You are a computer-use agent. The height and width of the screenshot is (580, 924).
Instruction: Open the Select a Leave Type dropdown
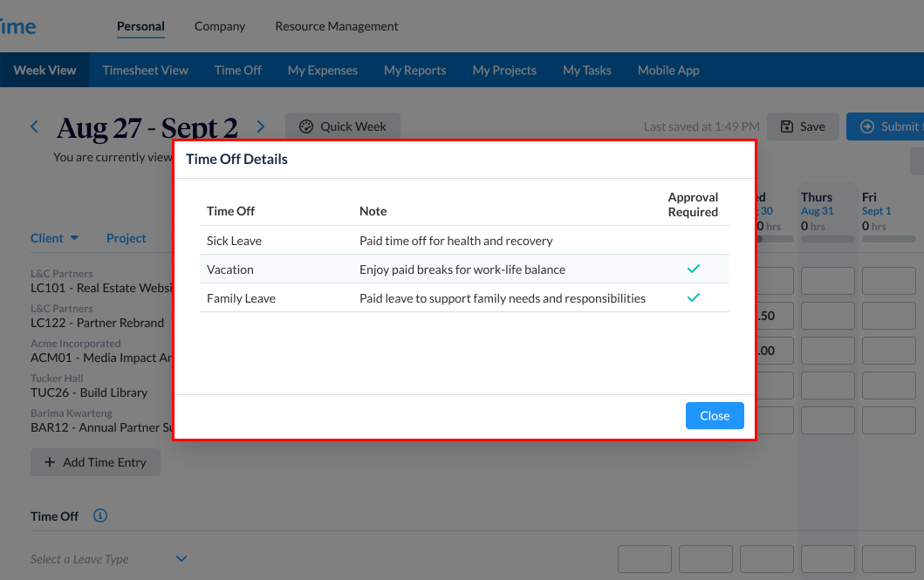[109, 559]
